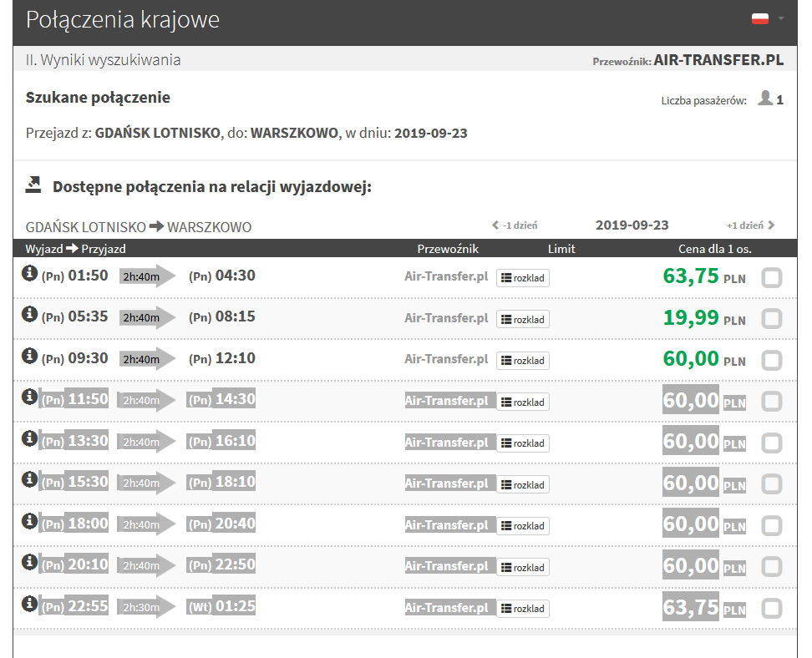This screenshot has height=658, width=812.
Task: Click the 2h30m duration arrow
Action: 146,607
